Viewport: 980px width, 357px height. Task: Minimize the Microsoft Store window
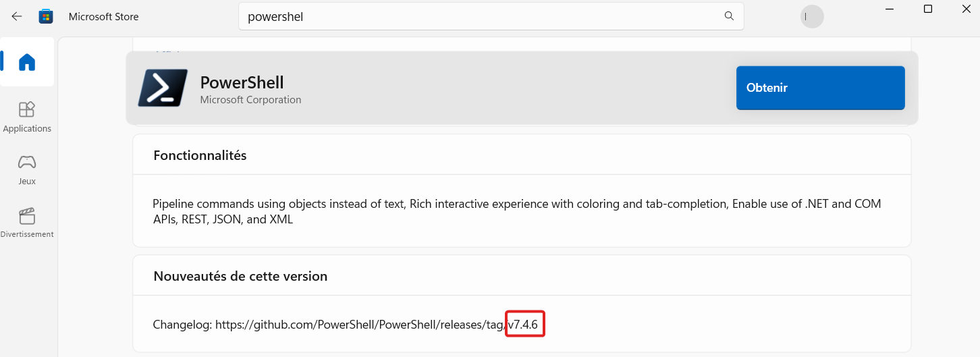coord(890,9)
